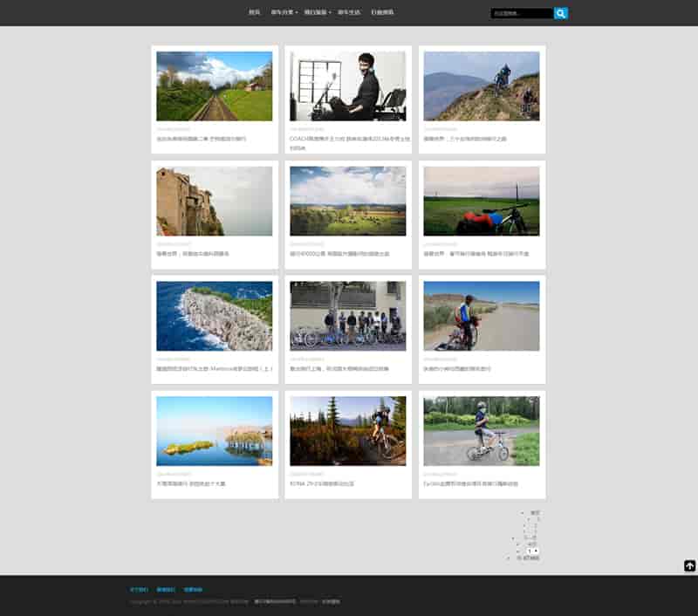Viewport: 698px width, 616px height.
Task: Expand the second nav item's dropdown arrow
Action: [x=297, y=13]
